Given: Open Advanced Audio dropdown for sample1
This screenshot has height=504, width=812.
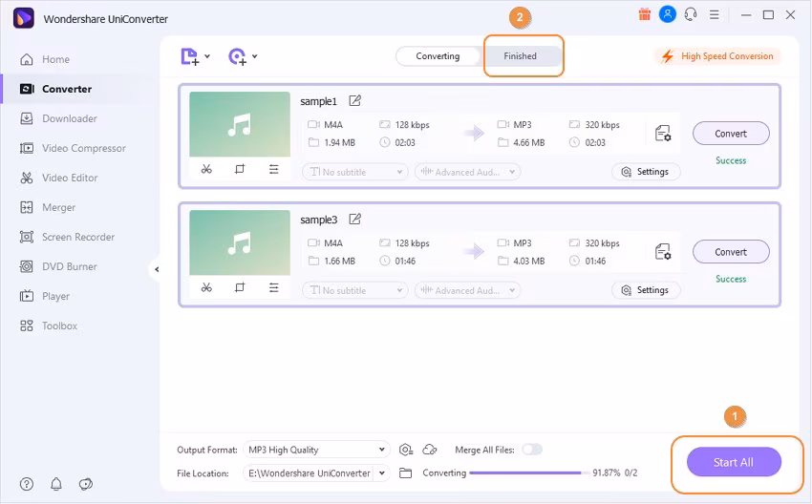Looking at the screenshot, I should tap(468, 172).
